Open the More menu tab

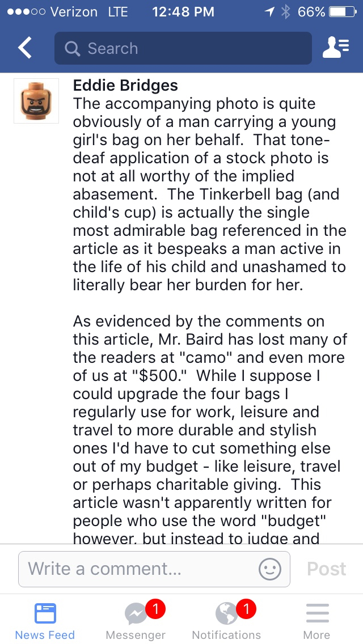click(316, 621)
